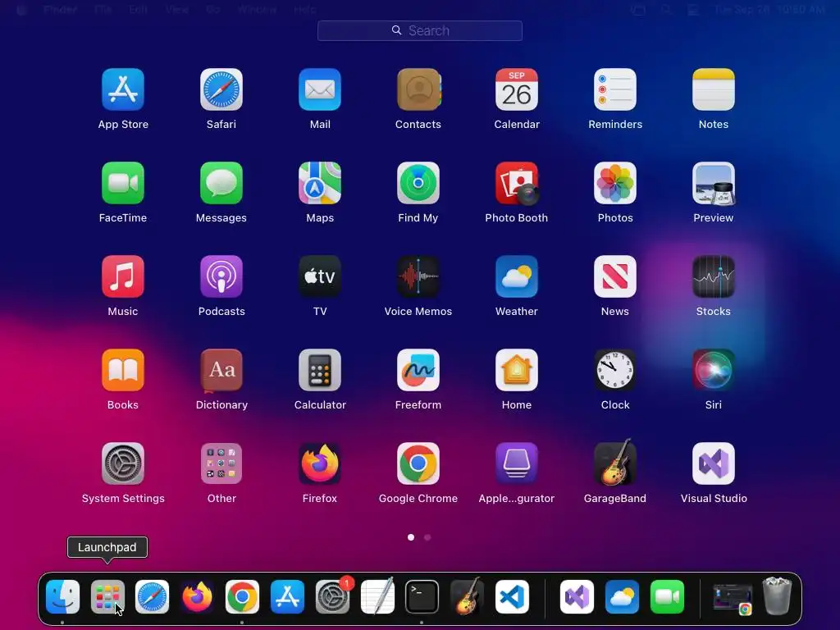Image resolution: width=840 pixels, height=630 pixels.
Task: Launch Reminders
Action: click(615, 89)
